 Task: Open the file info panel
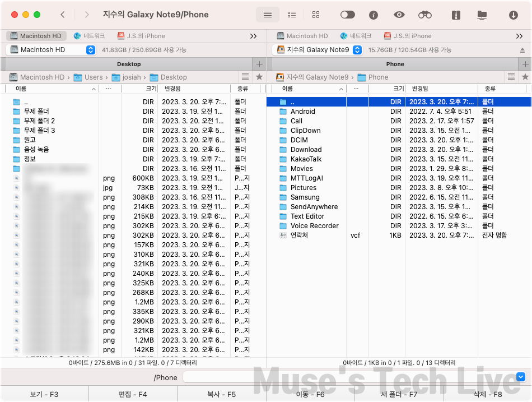373,15
